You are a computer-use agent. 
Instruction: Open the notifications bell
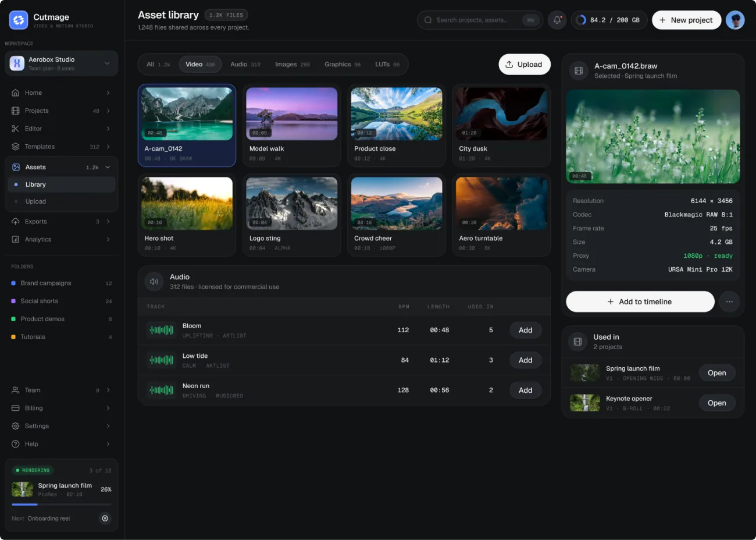[x=557, y=20]
